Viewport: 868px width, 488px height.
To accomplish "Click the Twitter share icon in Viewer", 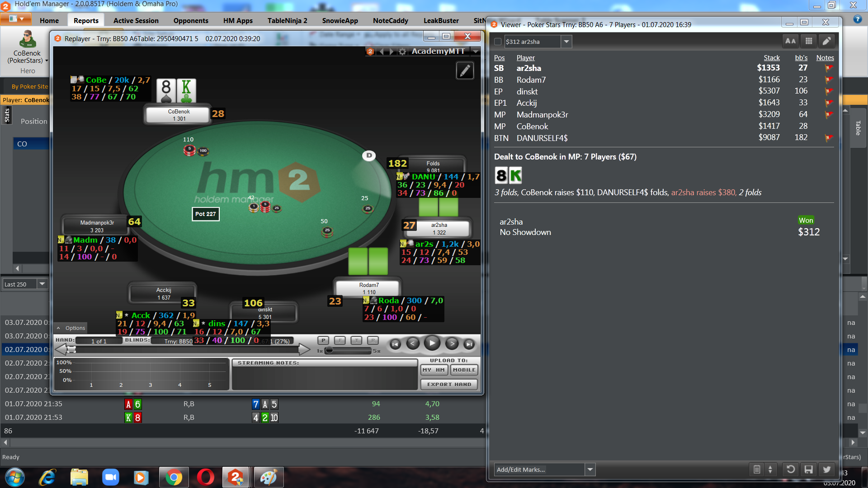I will tap(826, 469).
